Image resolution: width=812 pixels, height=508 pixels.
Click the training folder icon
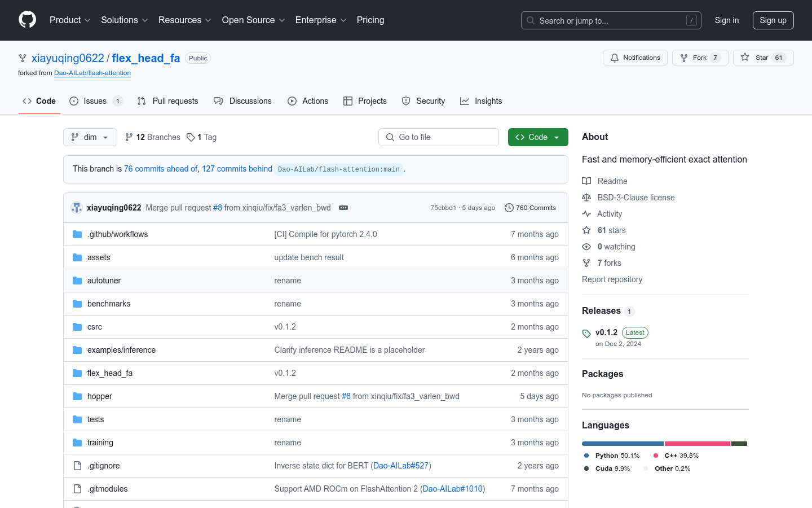point(77,443)
